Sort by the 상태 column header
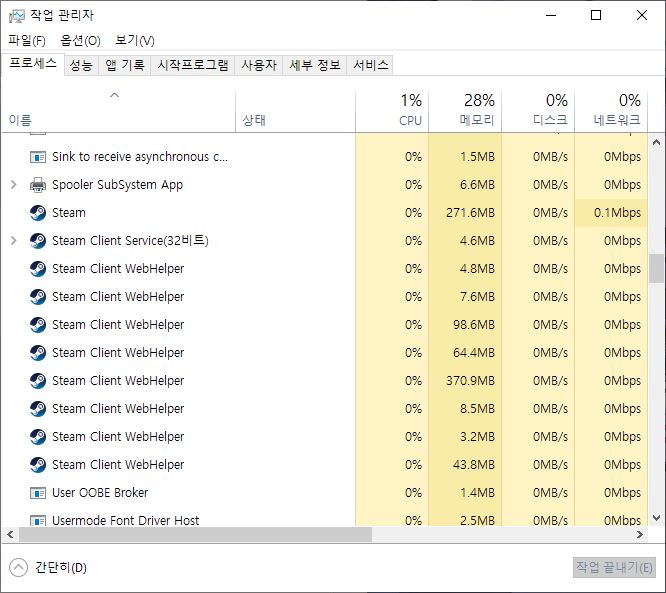This screenshot has width=666, height=593. point(295,111)
